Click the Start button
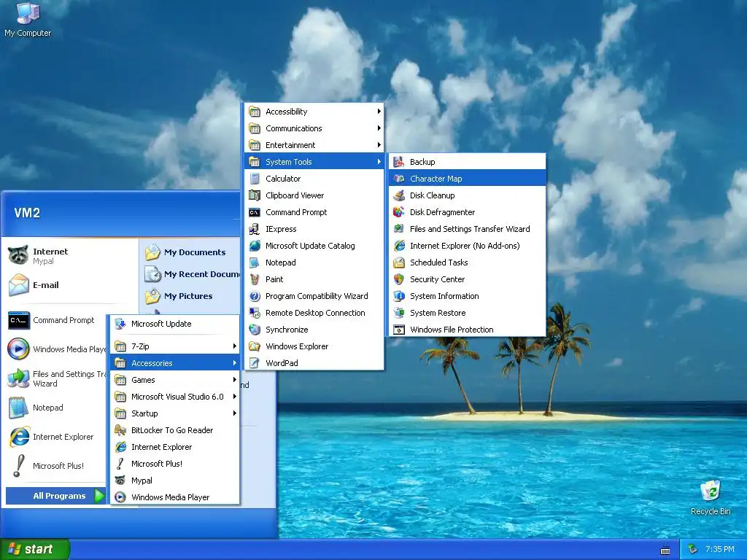This screenshot has height=560, width=747. (x=35, y=550)
